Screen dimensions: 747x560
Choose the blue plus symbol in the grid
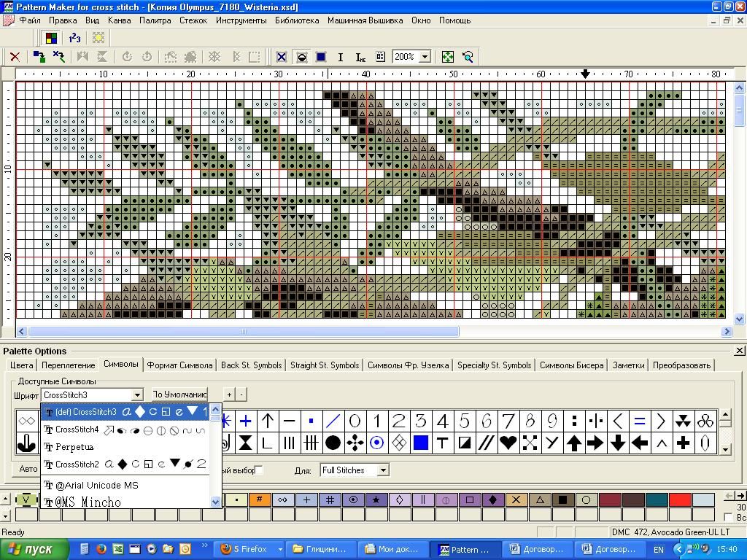click(x=246, y=421)
